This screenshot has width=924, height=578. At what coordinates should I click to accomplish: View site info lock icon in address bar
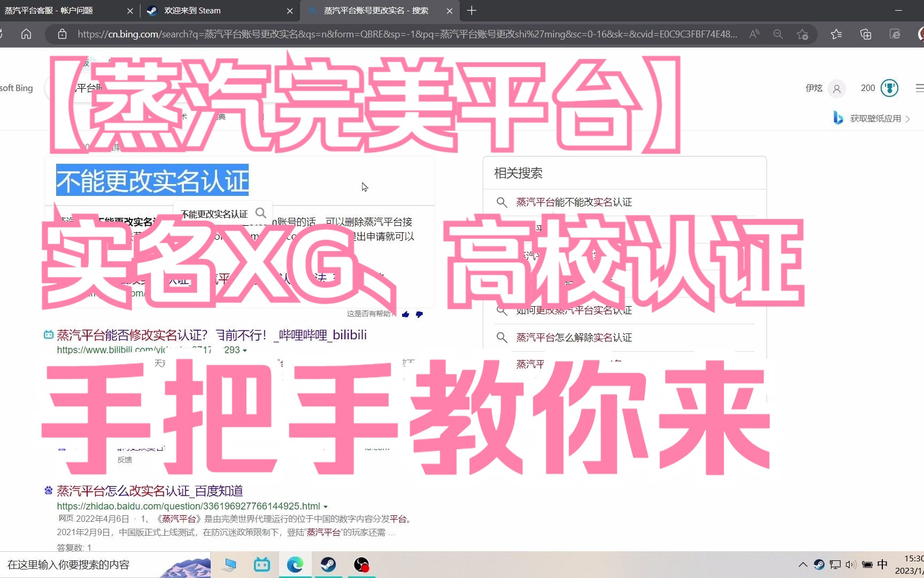[x=62, y=34]
